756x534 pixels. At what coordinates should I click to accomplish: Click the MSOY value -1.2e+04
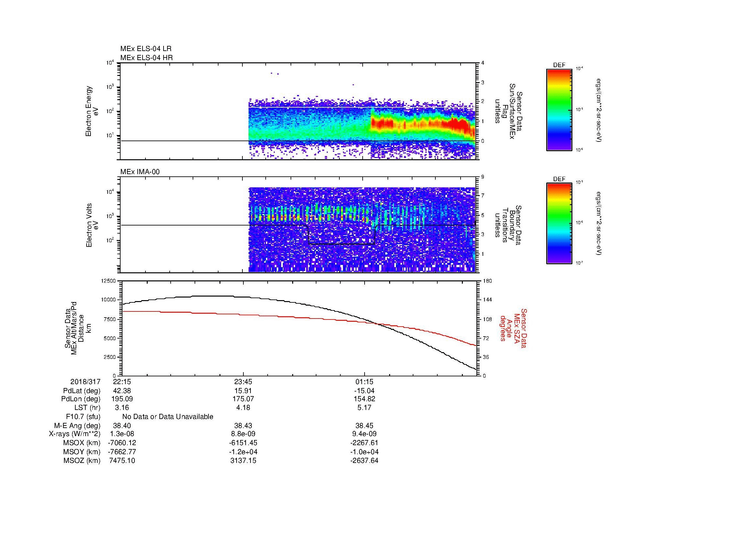coord(243,452)
